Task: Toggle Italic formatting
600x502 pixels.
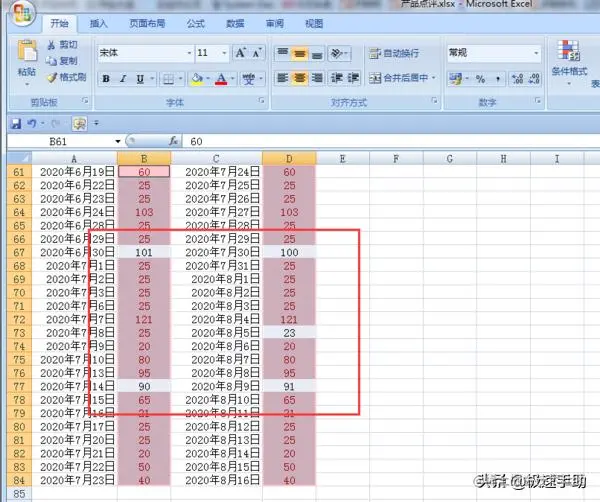Action: pos(123,79)
